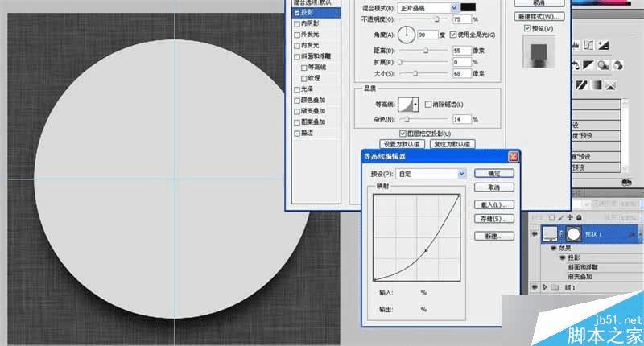This screenshot has width=644, height=346.
Task: Click the 新建... button in contour editor
Action: point(494,236)
